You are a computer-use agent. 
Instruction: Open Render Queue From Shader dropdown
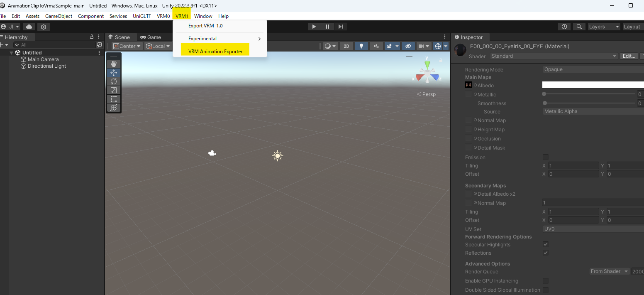609,271
